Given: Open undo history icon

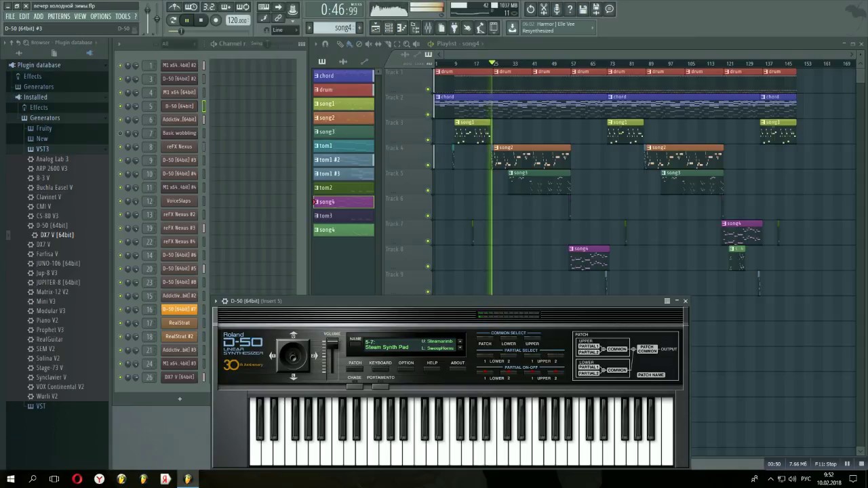Looking at the screenshot, I should pos(530,9).
